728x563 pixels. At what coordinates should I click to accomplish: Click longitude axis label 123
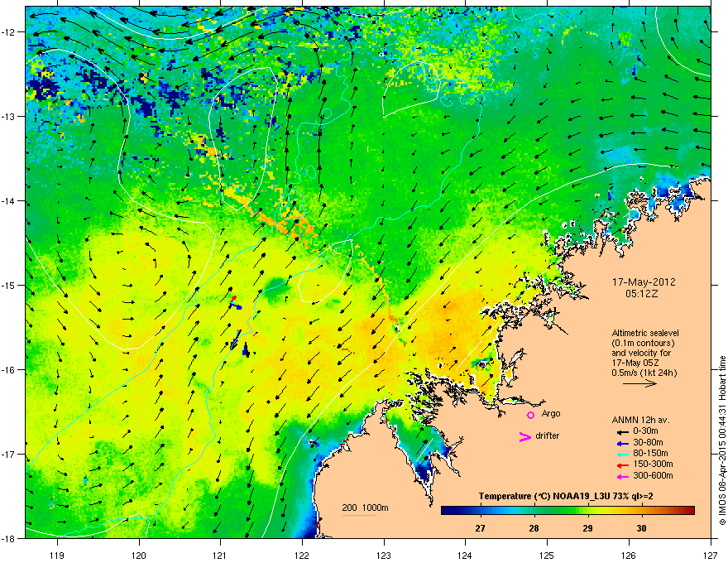[x=384, y=555]
